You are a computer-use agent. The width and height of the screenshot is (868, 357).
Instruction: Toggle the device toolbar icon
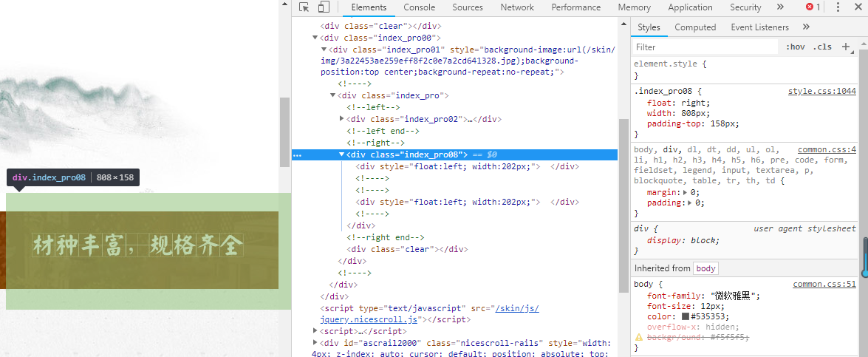[324, 7]
